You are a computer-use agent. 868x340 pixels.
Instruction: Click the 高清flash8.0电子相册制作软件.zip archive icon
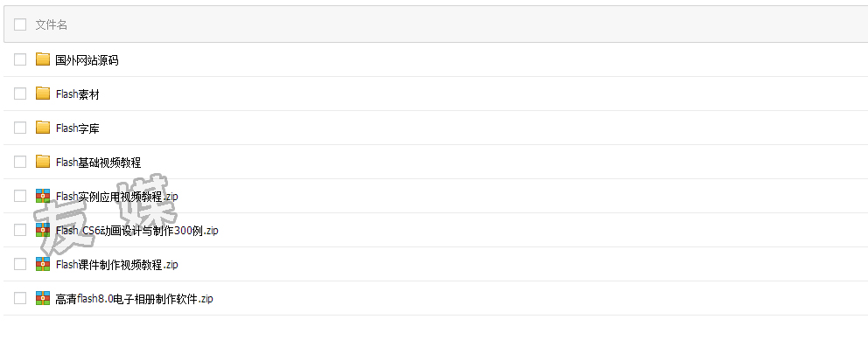(43, 298)
